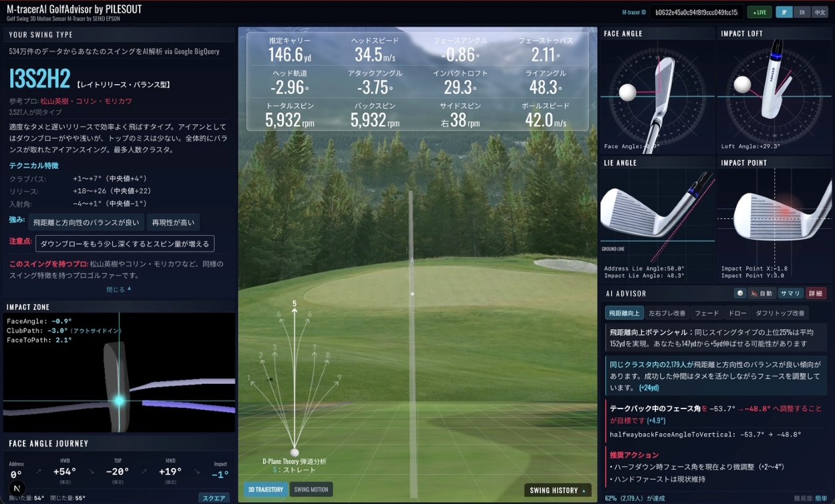The height and width of the screenshot is (504, 835).
Task: Click the Loft Angle:+29.3° label
Action: coord(750,146)
